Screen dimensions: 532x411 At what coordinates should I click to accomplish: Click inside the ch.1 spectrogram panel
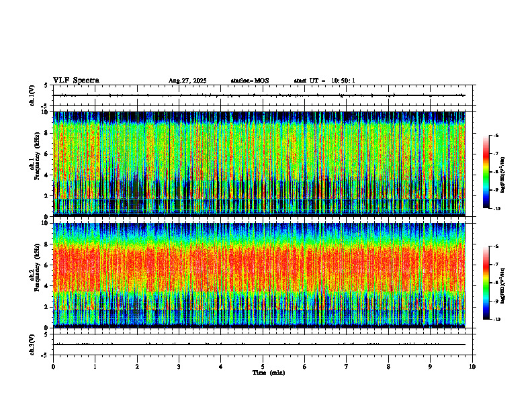point(259,164)
